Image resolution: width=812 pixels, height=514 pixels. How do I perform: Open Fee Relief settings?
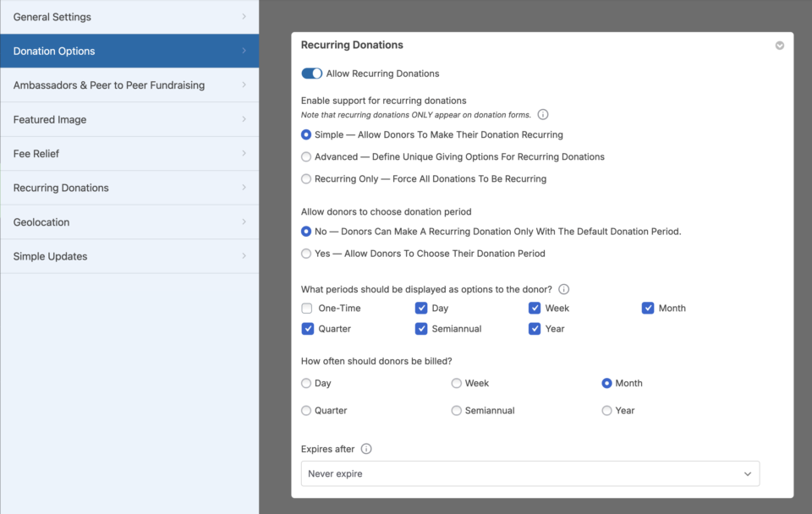[129, 154]
